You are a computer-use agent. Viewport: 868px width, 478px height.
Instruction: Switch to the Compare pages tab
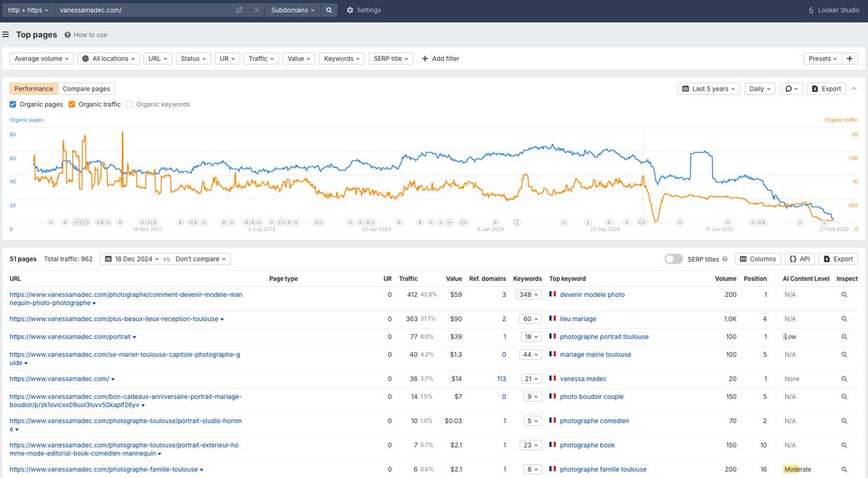coord(86,88)
